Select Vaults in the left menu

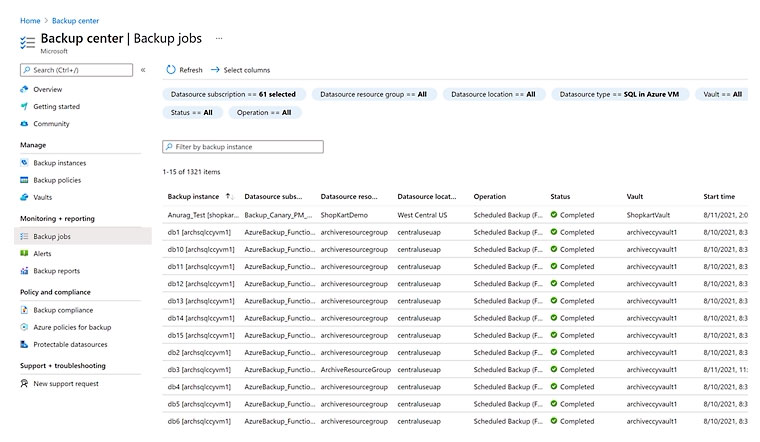point(43,197)
